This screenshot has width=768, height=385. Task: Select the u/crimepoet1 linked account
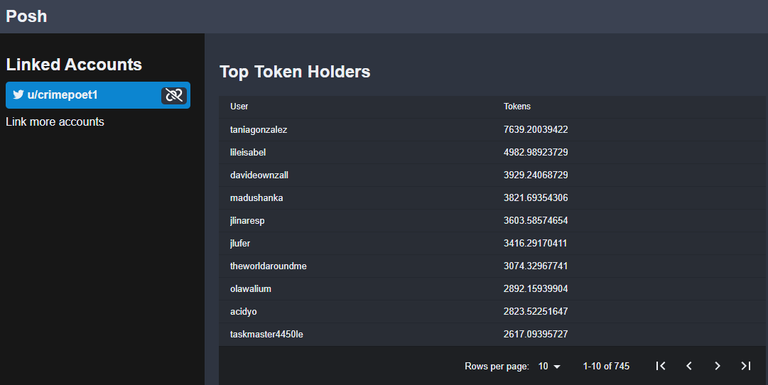point(98,95)
